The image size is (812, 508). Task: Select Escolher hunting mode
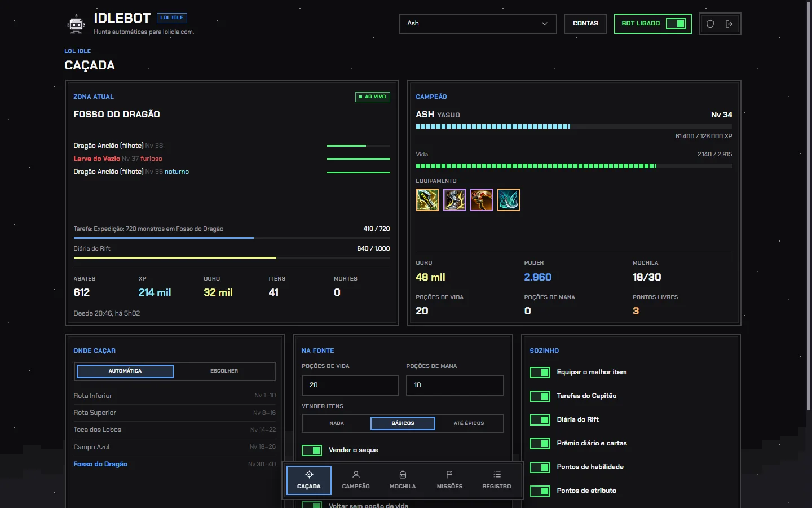pyautogui.click(x=224, y=371)
